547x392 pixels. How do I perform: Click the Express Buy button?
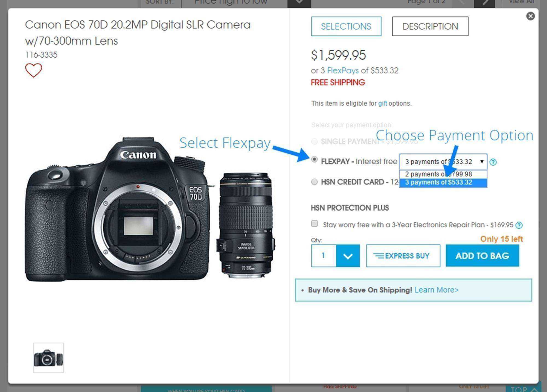point(403,256)
